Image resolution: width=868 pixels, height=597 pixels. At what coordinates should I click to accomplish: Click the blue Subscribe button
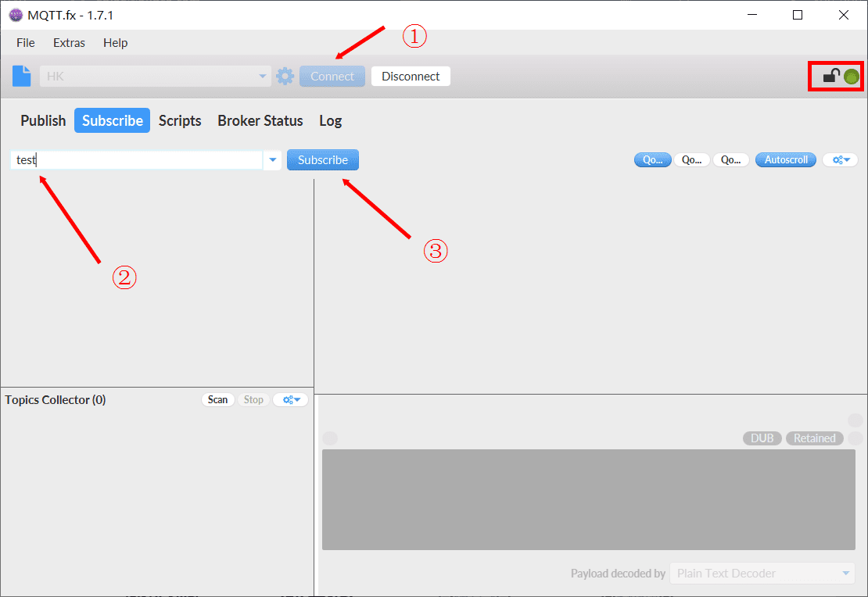323,160
